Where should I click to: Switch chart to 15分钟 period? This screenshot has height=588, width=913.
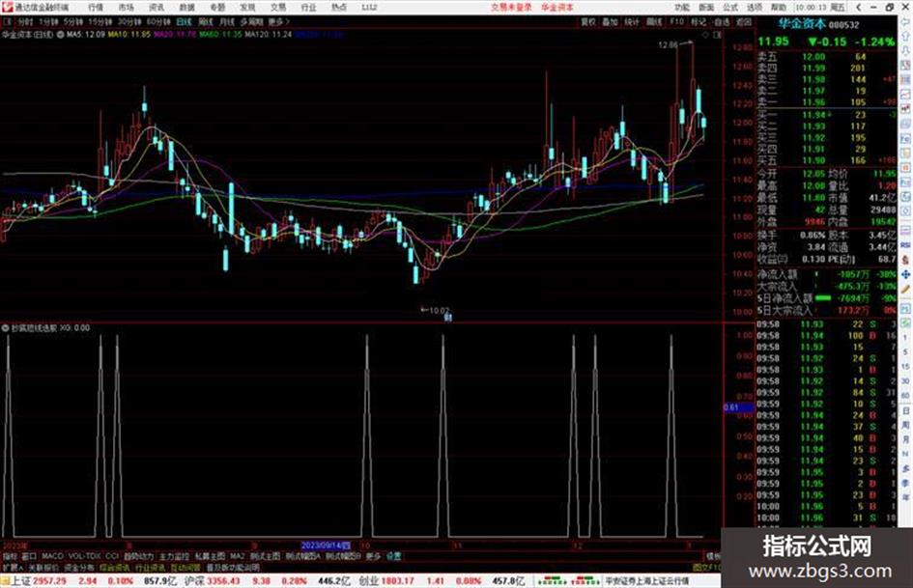tap(100, 21)
